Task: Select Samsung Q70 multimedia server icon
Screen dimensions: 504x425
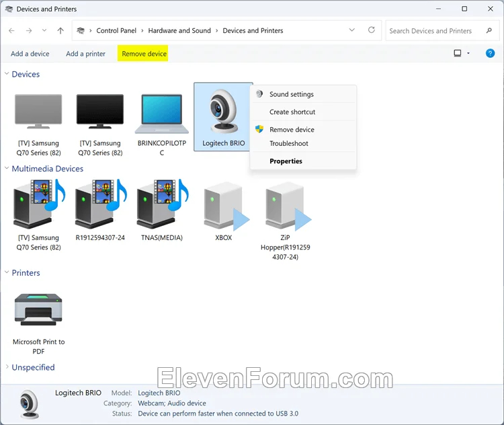Action: tap(38, 215)
